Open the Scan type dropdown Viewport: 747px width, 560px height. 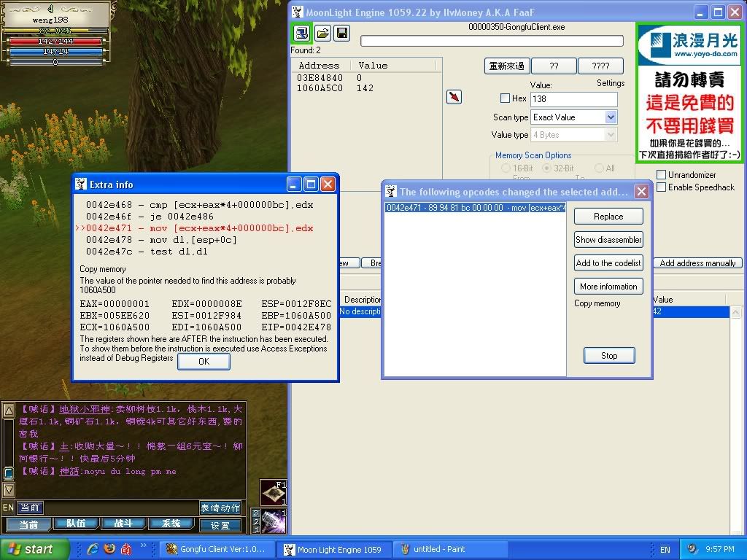pos(611,117)
